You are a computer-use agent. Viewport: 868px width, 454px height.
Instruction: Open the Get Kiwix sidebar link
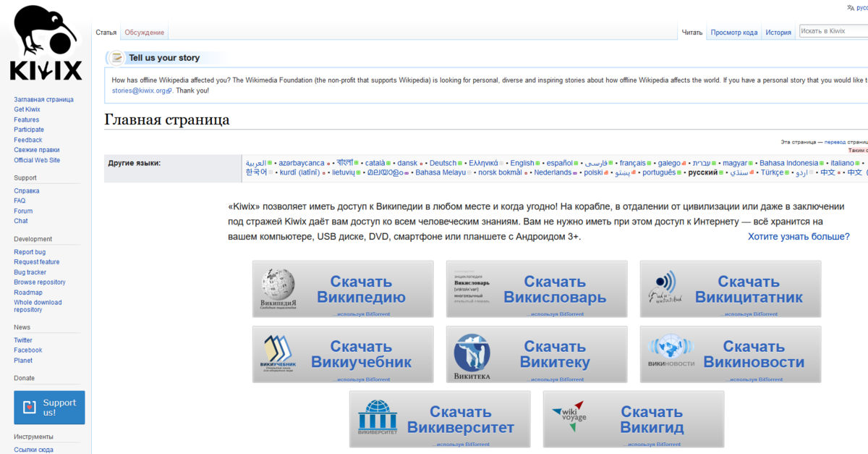(x=27, y=109)
